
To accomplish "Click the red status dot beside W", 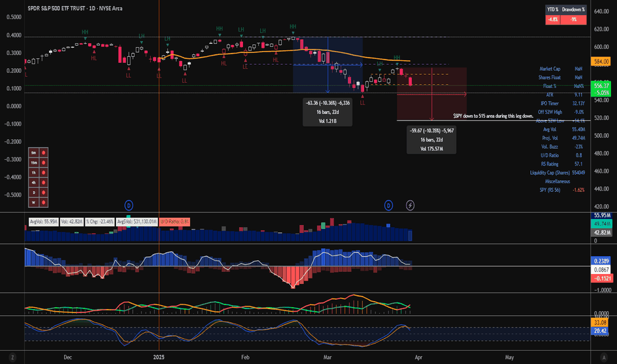I will [x=44, y=203].
